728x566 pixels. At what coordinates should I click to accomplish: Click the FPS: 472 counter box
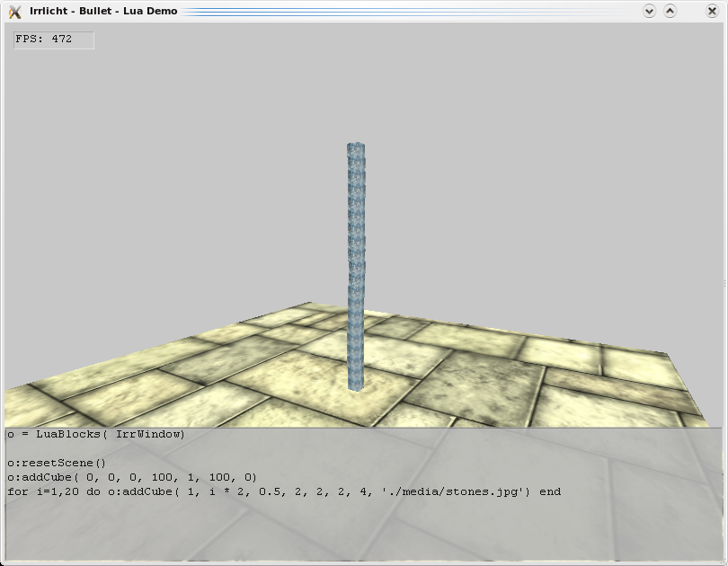tap(54, 40)
